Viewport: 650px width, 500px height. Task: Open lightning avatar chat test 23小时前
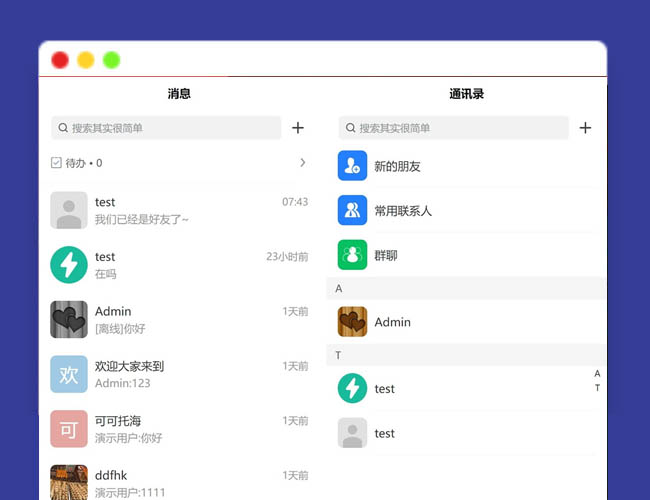pyautogui.click(x=69, y=265)
